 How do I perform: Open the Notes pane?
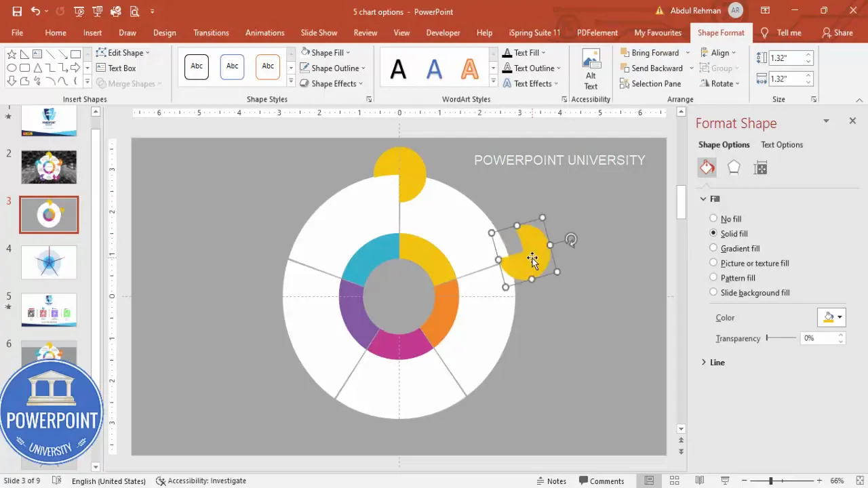pos(550,481)
